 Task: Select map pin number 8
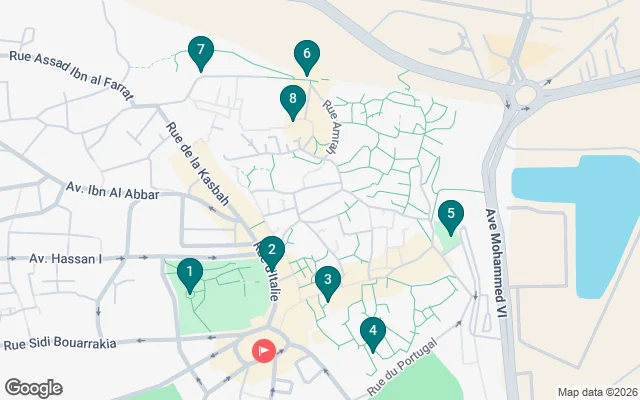[x=293, y=102]
